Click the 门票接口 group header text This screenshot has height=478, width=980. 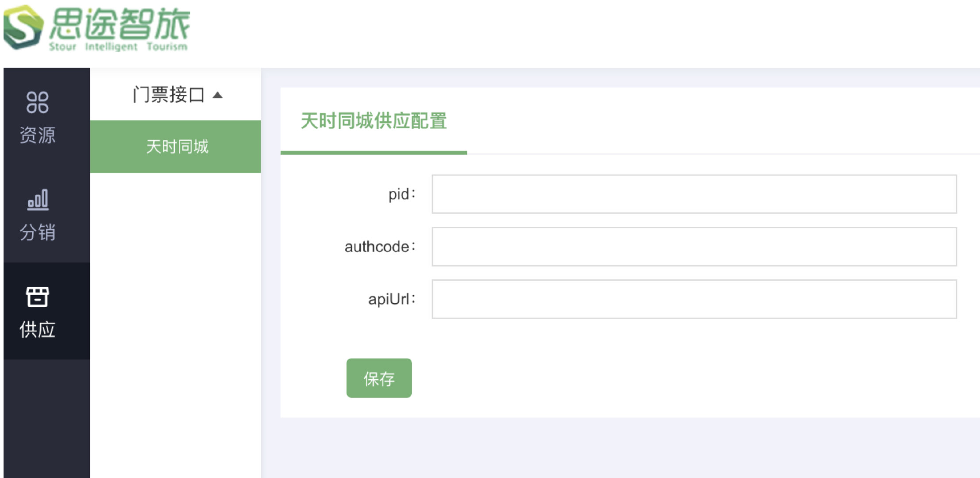click(x=169, y=95)
